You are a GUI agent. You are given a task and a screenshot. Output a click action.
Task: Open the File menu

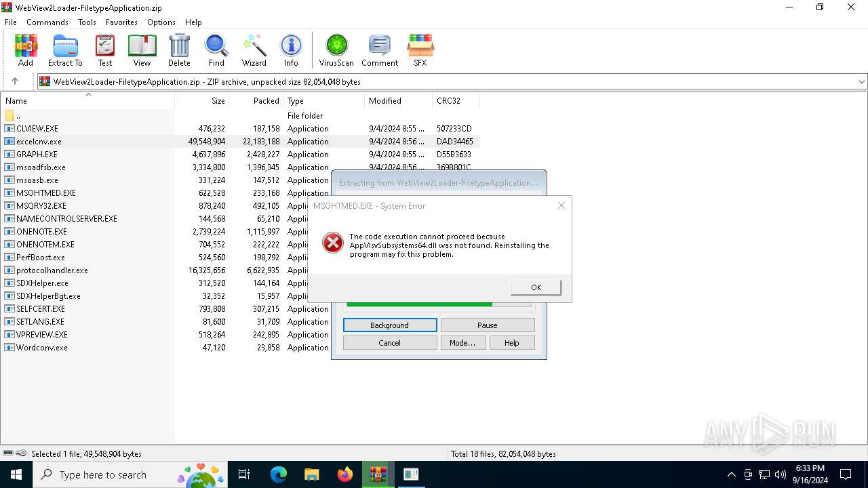(11, 22)
